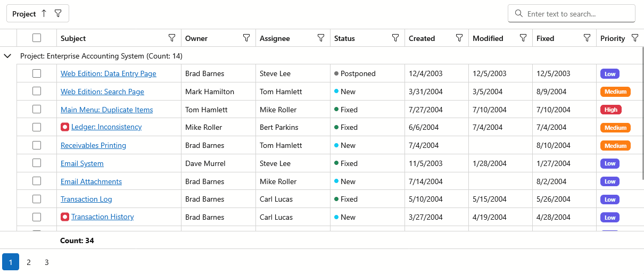The height and width of the screenshot is (274, 644).
Task: Go to page 2 of the grid
Action: click(x=29, y=262)
